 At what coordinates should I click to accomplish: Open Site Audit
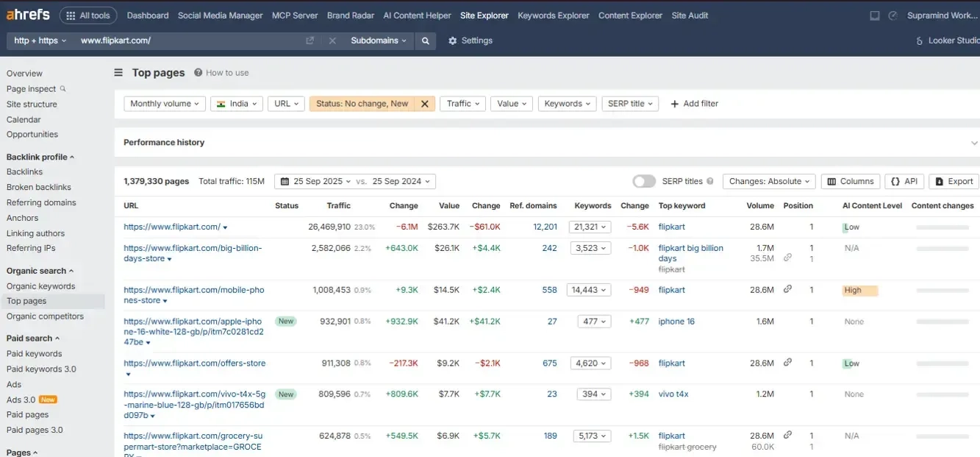(690, 15)
